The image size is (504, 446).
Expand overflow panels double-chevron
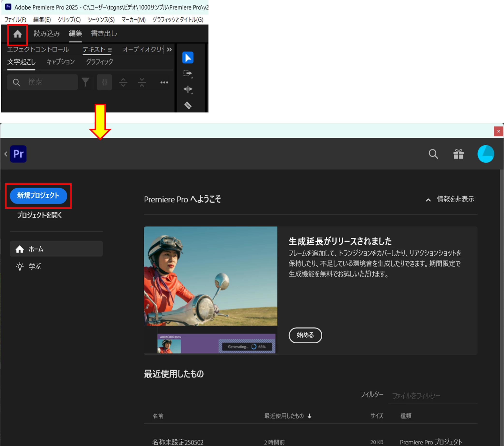click(169, 50)
